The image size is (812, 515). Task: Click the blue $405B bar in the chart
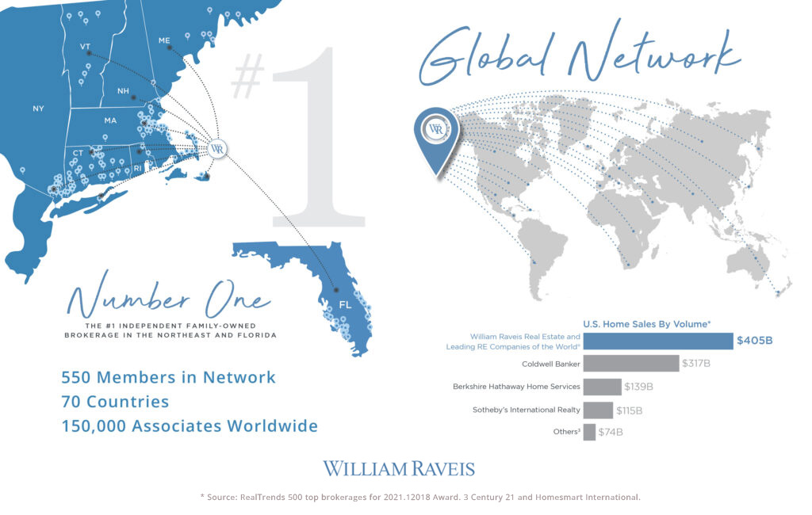658,341
